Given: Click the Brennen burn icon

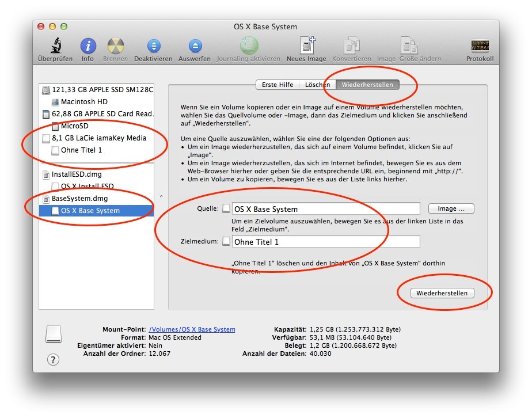Looking at the screenshot, I should pos(115,45).
